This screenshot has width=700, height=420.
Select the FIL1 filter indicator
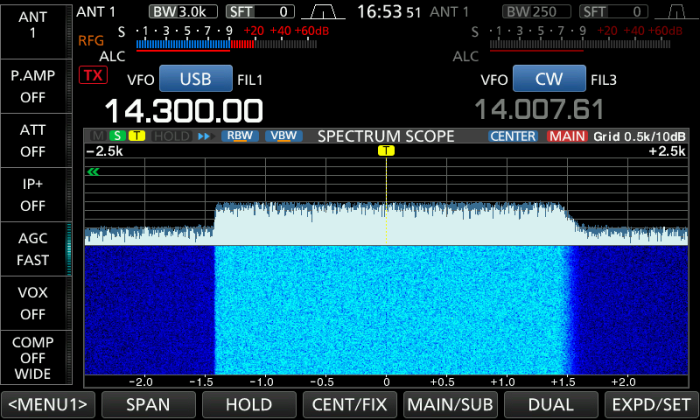click(250, 80)
